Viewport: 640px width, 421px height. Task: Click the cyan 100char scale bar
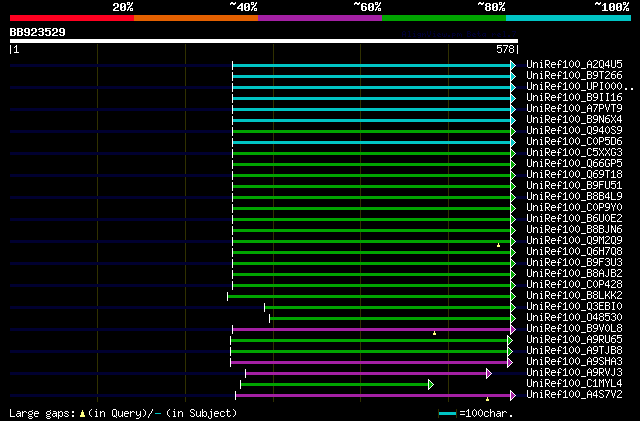[x=447, y=414]
